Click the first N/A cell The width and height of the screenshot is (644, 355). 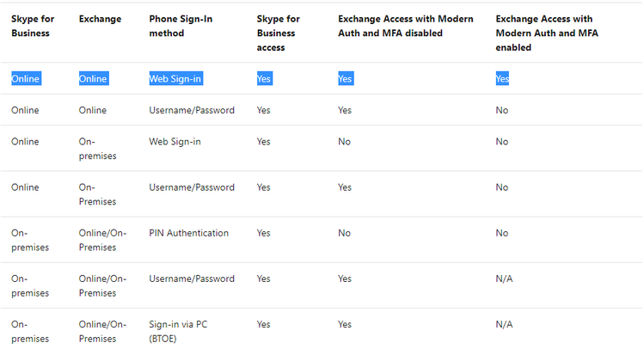click(504, 279)
